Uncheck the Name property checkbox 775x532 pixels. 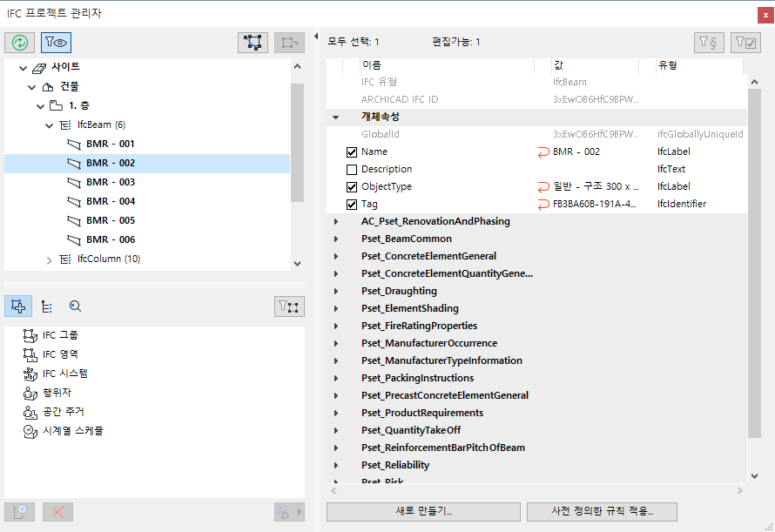pyautogui.click(x=352, y=152)
